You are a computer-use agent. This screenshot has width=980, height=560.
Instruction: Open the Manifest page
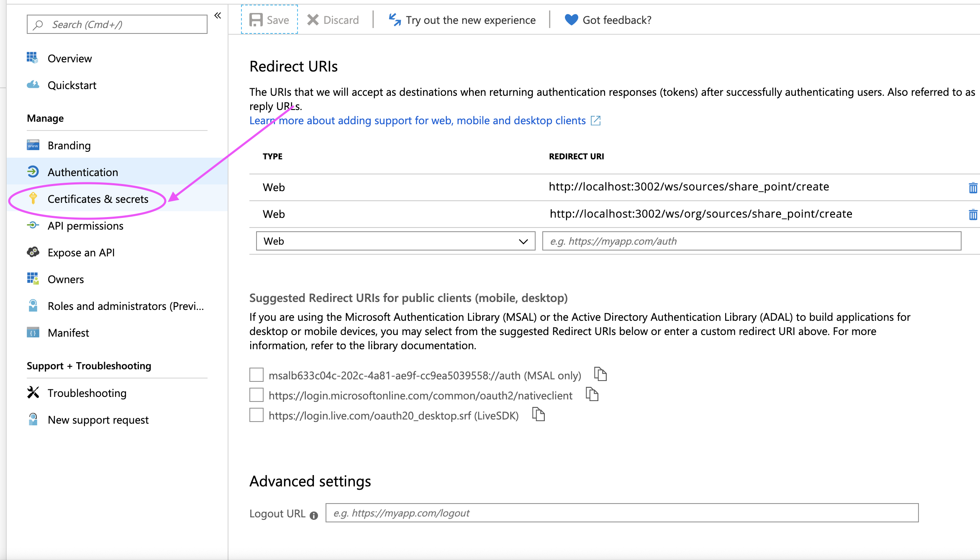point(68,333)
